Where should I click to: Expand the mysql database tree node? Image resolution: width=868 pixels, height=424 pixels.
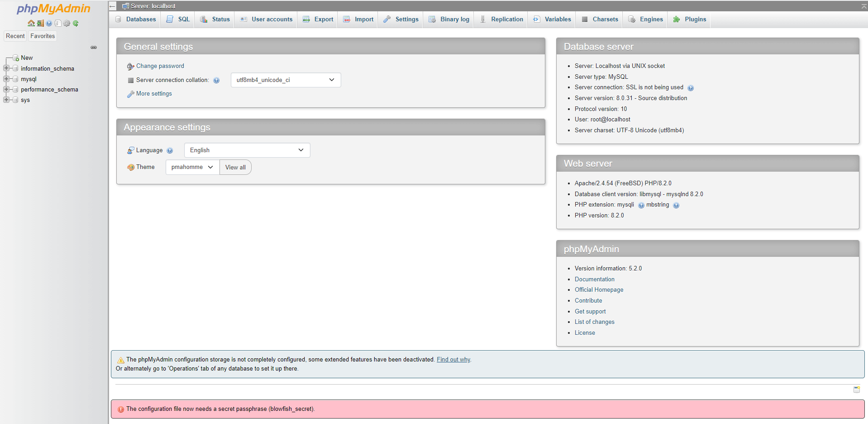6,79
